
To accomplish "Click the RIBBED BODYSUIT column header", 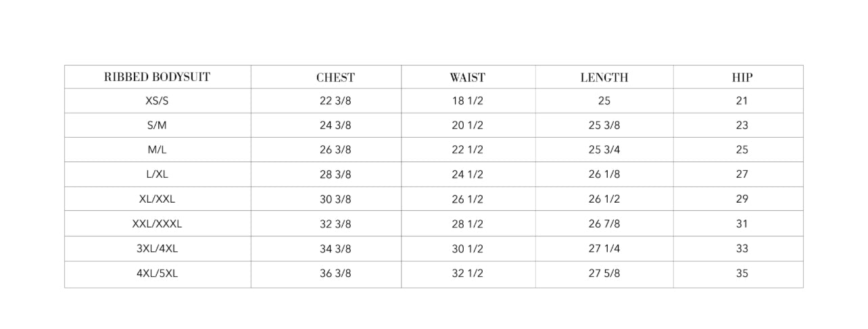I will click(x=157, y=77).
